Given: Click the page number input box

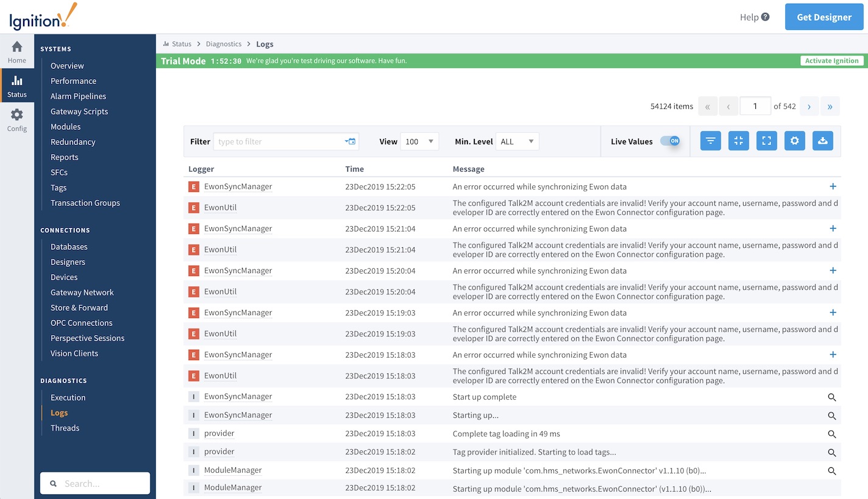Looking at the screenshot, I should [x=755, y=106].
